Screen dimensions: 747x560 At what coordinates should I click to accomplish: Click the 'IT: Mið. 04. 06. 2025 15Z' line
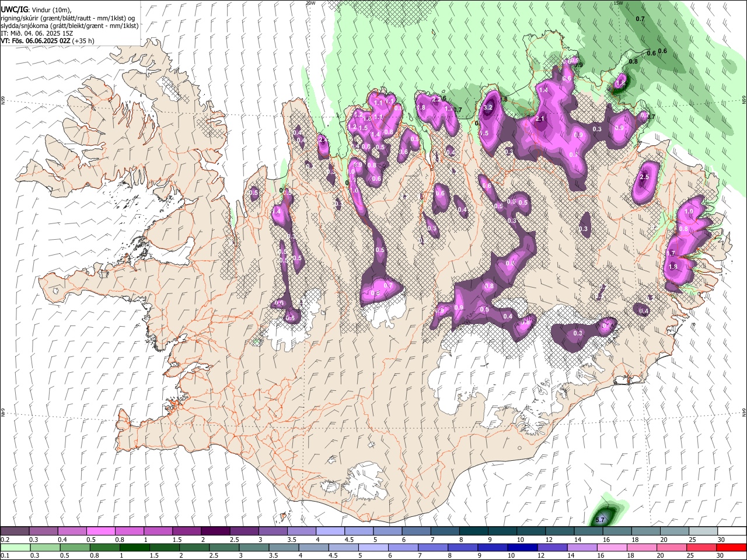click(37, 33)
